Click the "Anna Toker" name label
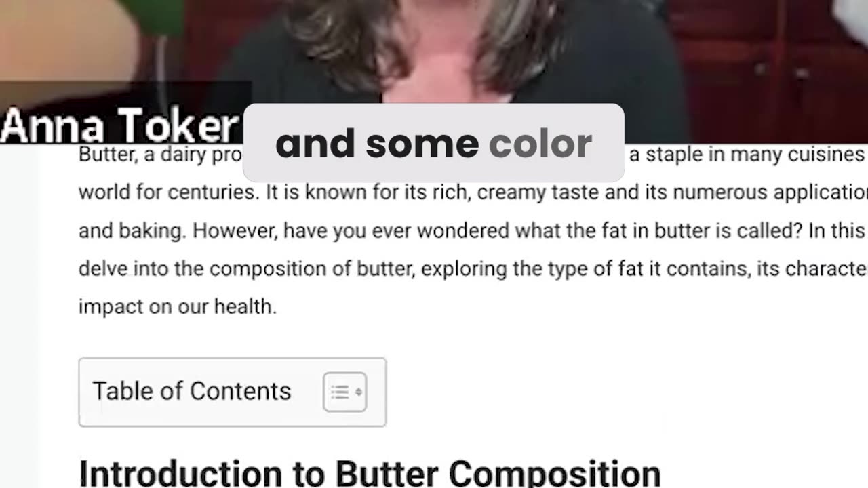868x488 pixels. click(x=120, y=125)
